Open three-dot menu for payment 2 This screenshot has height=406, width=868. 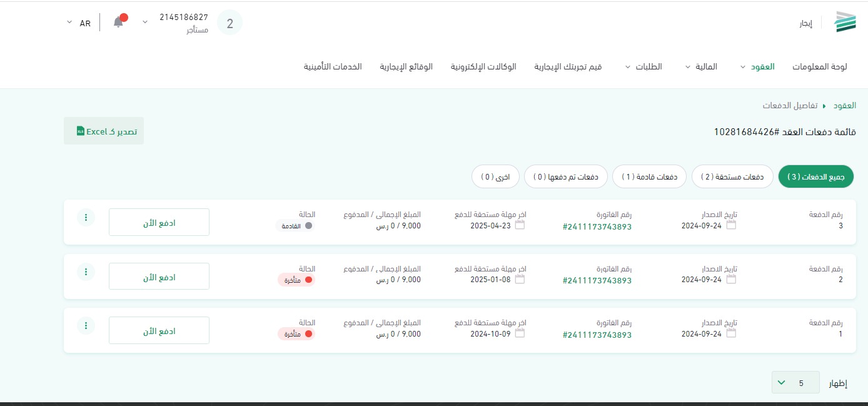(x=86, y=272)
